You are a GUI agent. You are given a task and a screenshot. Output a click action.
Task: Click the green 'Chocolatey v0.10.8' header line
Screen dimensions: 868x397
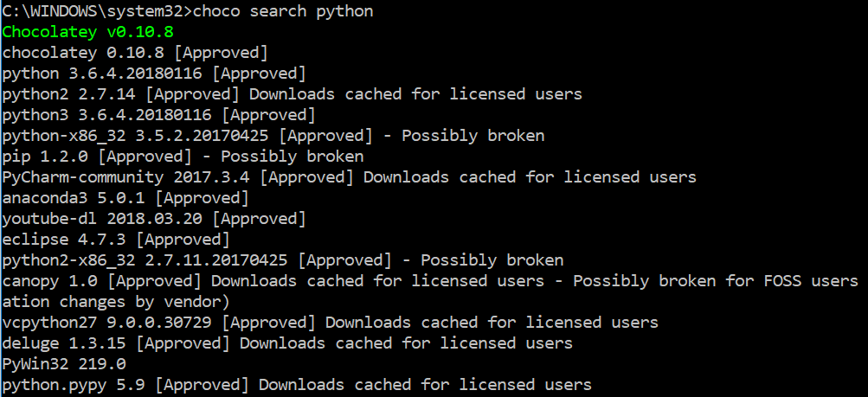[x=88, y=31]
